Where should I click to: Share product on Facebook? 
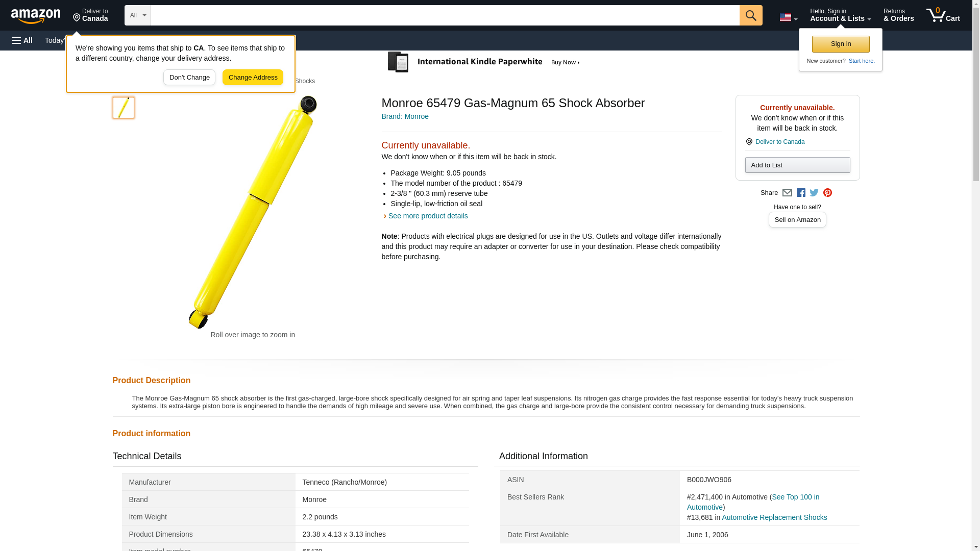point(801,193)
